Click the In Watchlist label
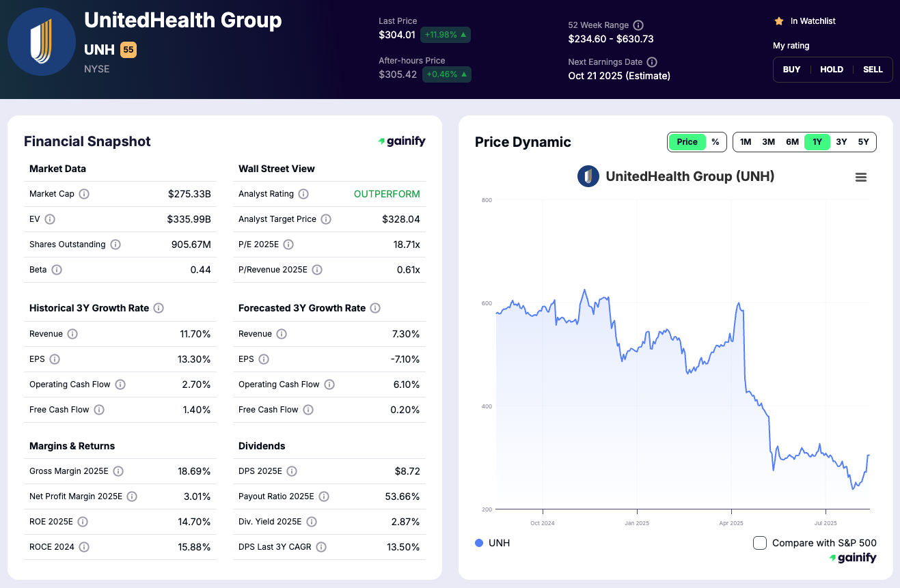900x588 pixels. (813, 21)
